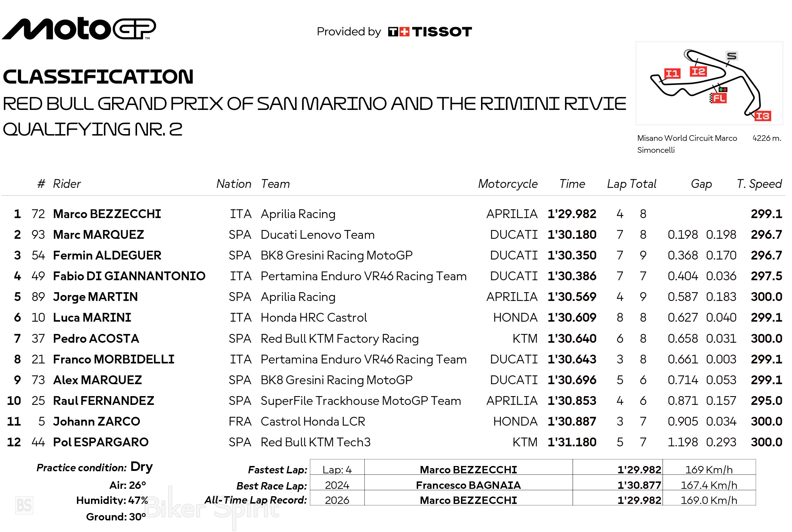
Task: Click the Motorcycle column header
Action: pos(508,184)
